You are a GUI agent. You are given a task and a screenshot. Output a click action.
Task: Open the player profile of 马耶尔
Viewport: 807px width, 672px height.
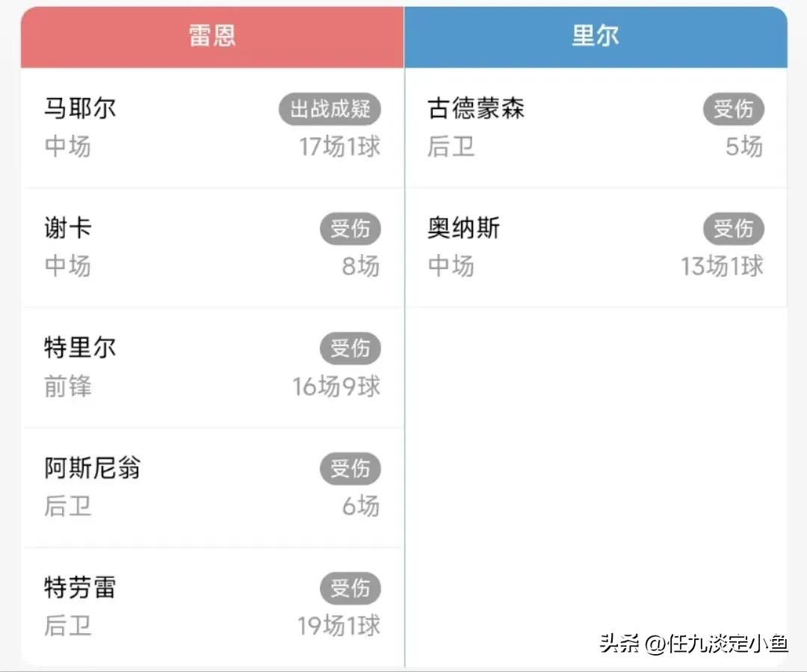[80, 108]
